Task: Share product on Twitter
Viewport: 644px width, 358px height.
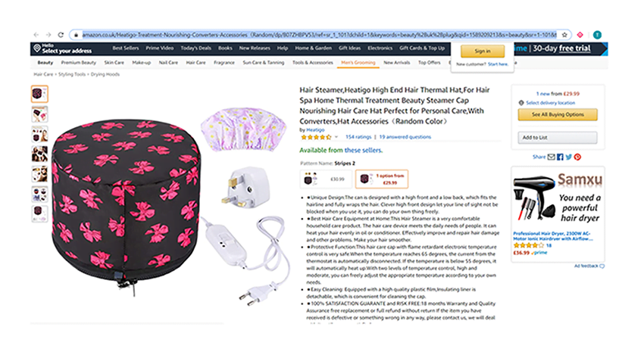Action: click(x=568, y=157)
